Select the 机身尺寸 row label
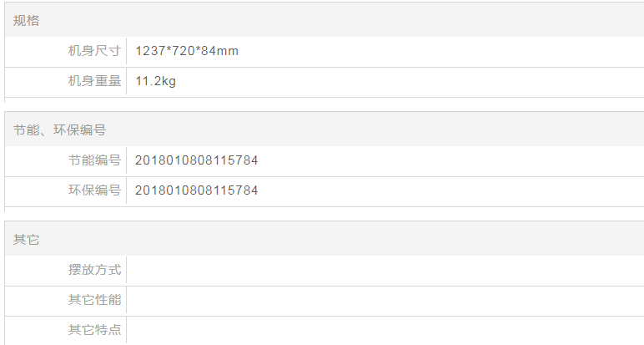Viewport: 644px width, 345px height. pyautogui.click(x=94, y=51)
